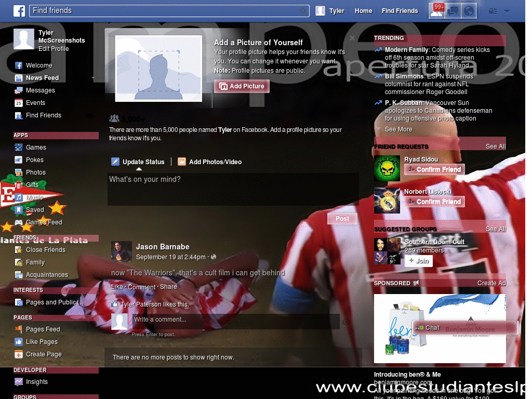Click the Welcome sidebar icon
This screenshot has height=399, width=532.
click(19, 65)
